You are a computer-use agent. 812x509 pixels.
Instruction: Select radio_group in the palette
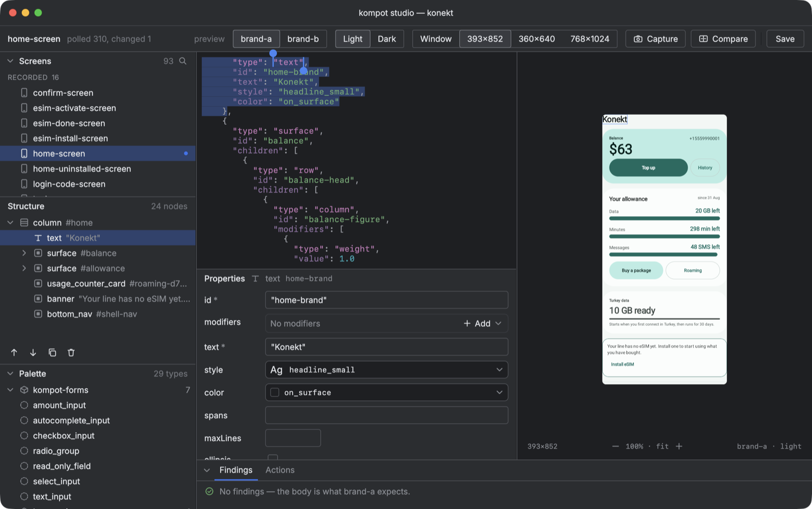point(98,451)
